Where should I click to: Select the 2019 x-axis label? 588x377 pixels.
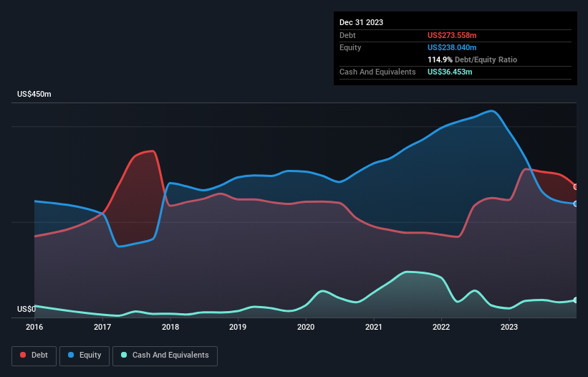238,327
